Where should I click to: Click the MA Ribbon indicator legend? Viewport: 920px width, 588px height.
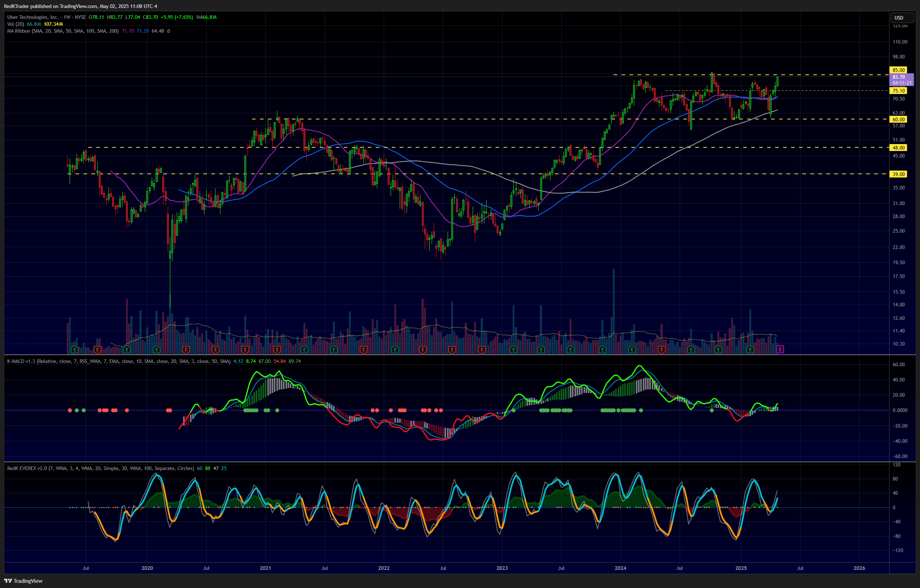tap(63, 31)
